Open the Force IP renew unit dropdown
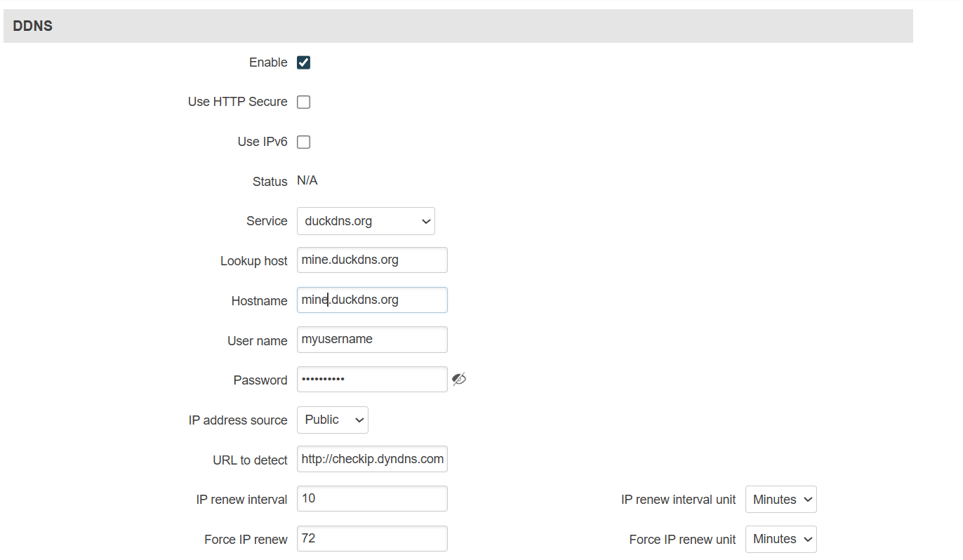963x560 pixels. [x=781, y=539]
